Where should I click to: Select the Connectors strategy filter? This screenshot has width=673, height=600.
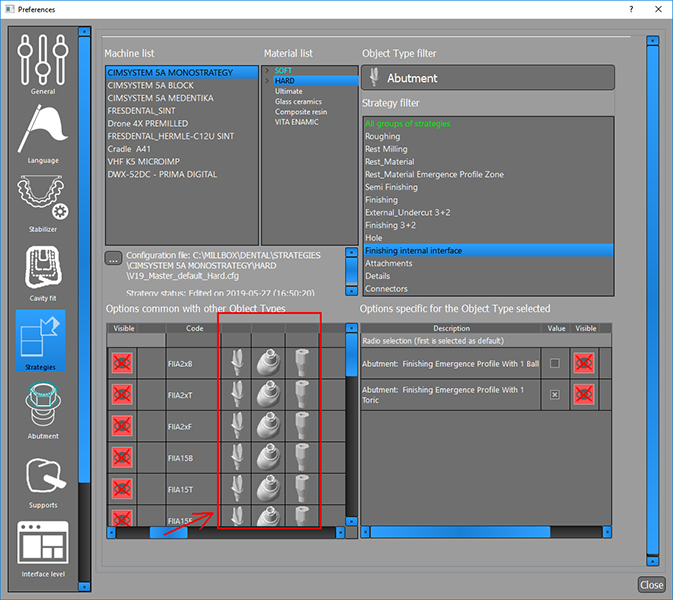pos(488,288)
